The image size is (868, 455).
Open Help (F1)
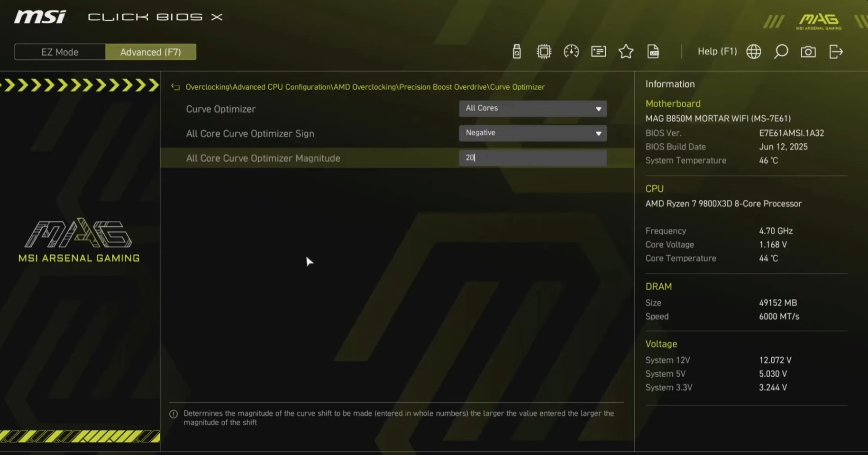coord(717,51)
